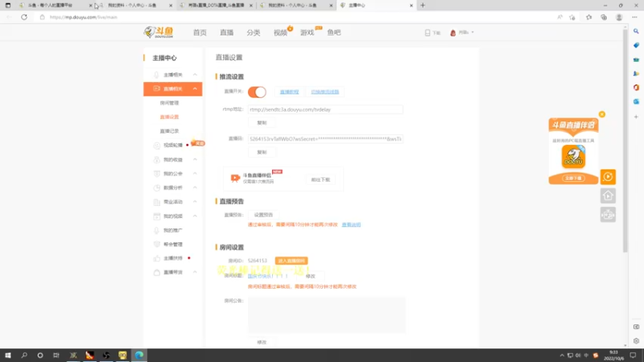Expand the 商业活动 chevron
The width and height of the screenshot is (644, 362).
coord(195,202)
